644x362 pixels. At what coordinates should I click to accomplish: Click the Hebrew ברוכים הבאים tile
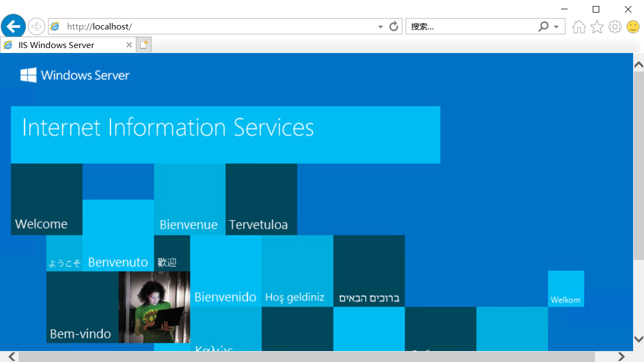pos(369,271)
